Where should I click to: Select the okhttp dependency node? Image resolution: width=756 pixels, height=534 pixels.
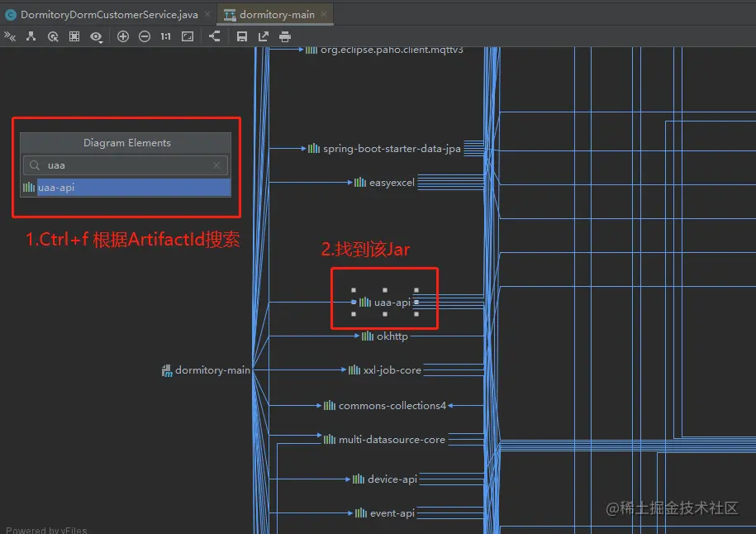[x=385, y=336]
